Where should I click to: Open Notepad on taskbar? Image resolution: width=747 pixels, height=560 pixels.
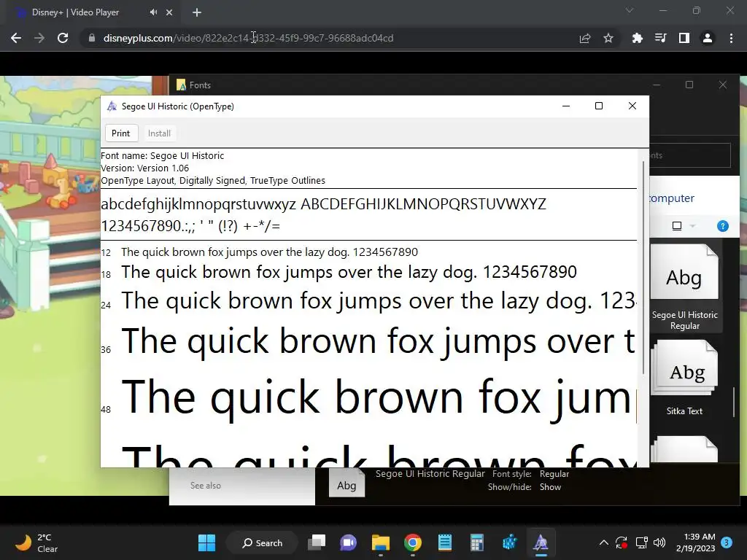[x=444, y=542]
